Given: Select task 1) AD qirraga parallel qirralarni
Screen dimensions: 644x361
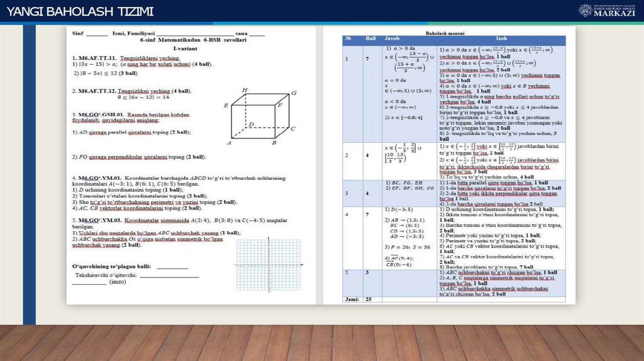Looking at the screenshot, I should click(131, 132).
